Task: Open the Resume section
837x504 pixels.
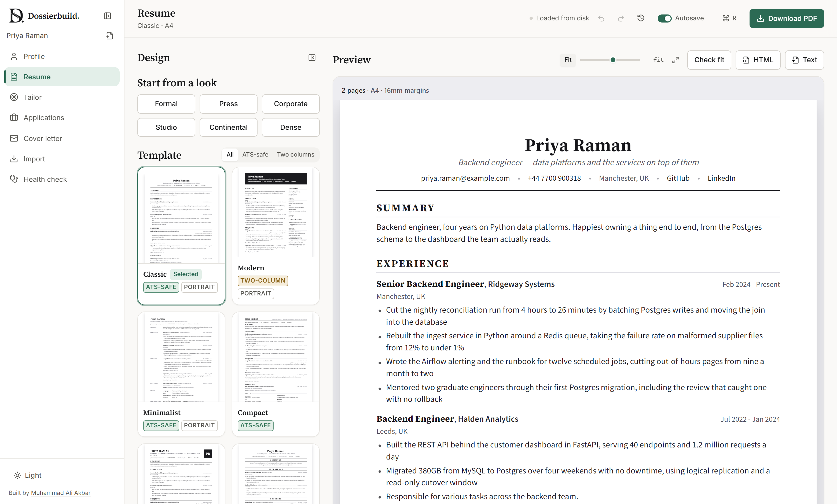Action: (x=62, y=77)
